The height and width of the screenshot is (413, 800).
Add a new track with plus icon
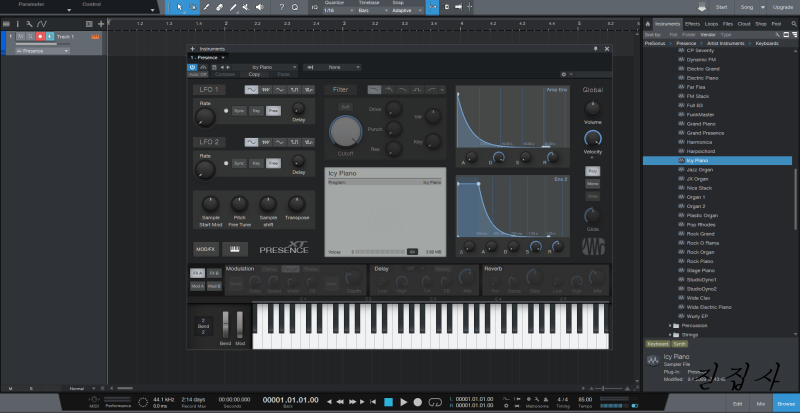point(101,24)
